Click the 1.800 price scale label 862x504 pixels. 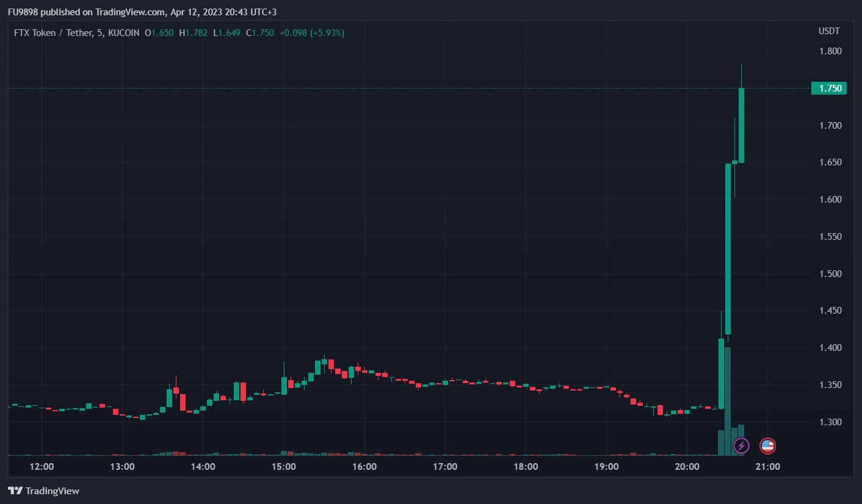[830, 51]
